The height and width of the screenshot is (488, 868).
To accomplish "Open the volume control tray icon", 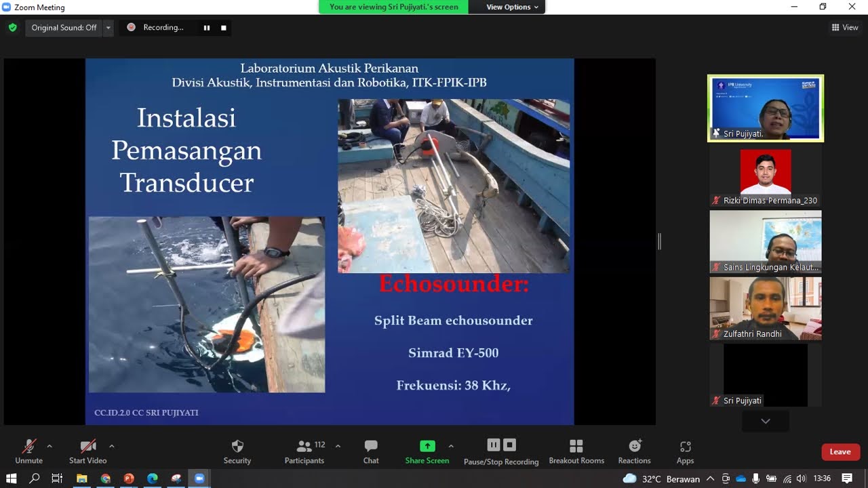I will [802, 479].
